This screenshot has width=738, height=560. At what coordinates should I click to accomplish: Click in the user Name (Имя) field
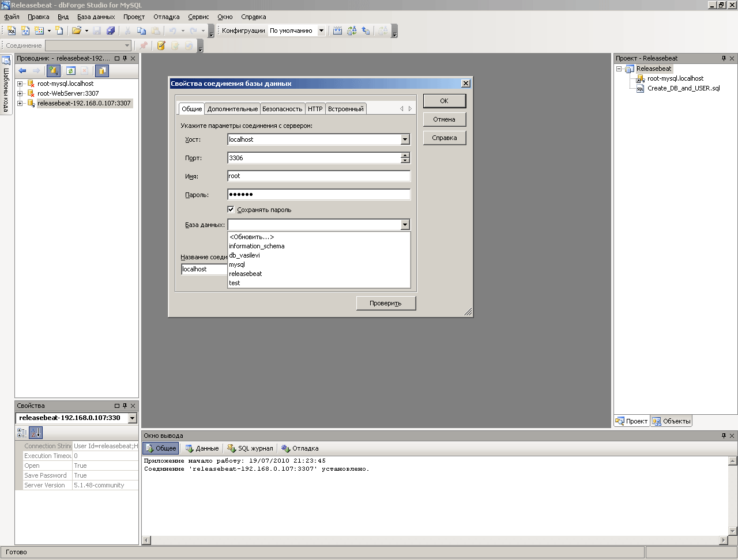[x=319, y=176]
